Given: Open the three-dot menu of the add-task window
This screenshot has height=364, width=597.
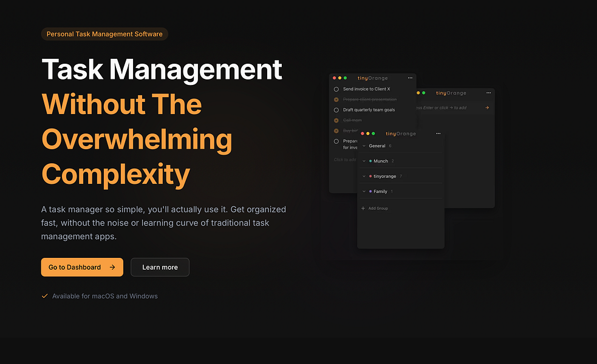Looking at the screenshot, I should 488,93.
